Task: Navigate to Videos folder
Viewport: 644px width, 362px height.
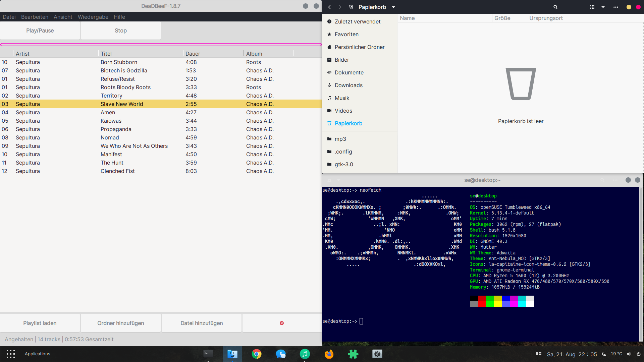Action: coord(344,110)
